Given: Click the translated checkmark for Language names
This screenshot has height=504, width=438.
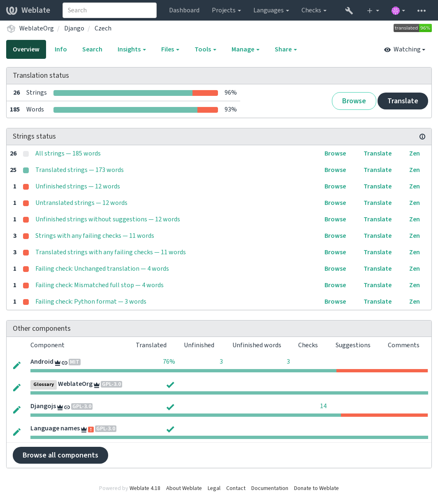Looking at the screenshot, I should pyautogui.click(x=170, y=429).
